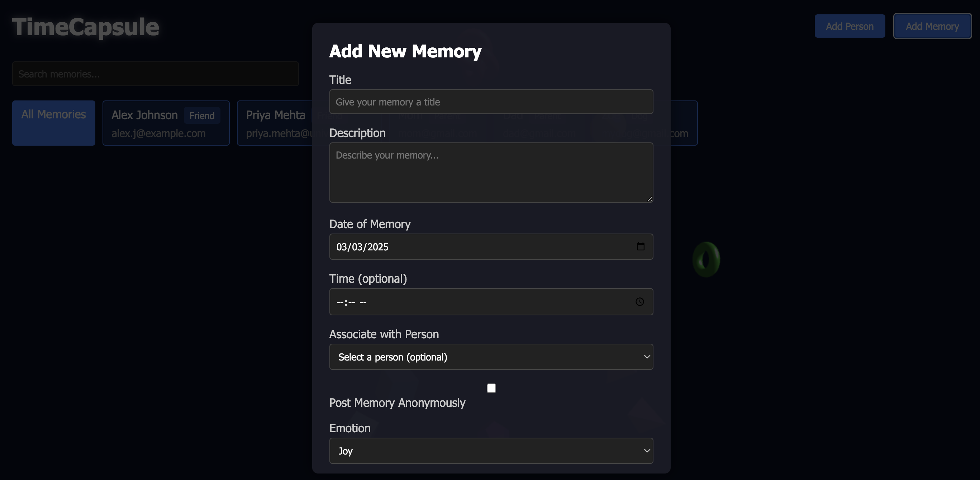Focus the Description text area

(x=491, y=173)
